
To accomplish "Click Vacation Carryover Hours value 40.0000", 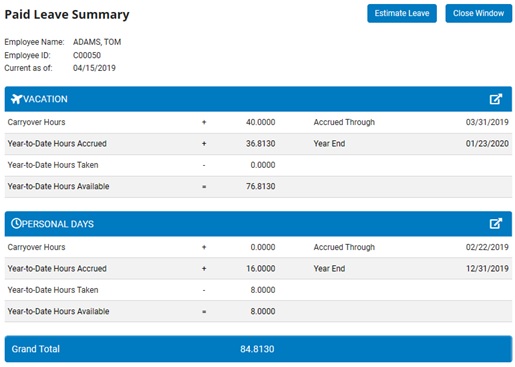I will tap(261, 122).
